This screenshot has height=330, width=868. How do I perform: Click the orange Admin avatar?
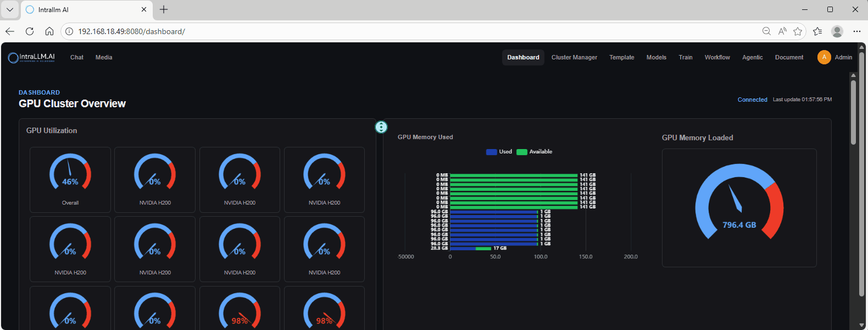pyautogui.click(x=824, y=57)
